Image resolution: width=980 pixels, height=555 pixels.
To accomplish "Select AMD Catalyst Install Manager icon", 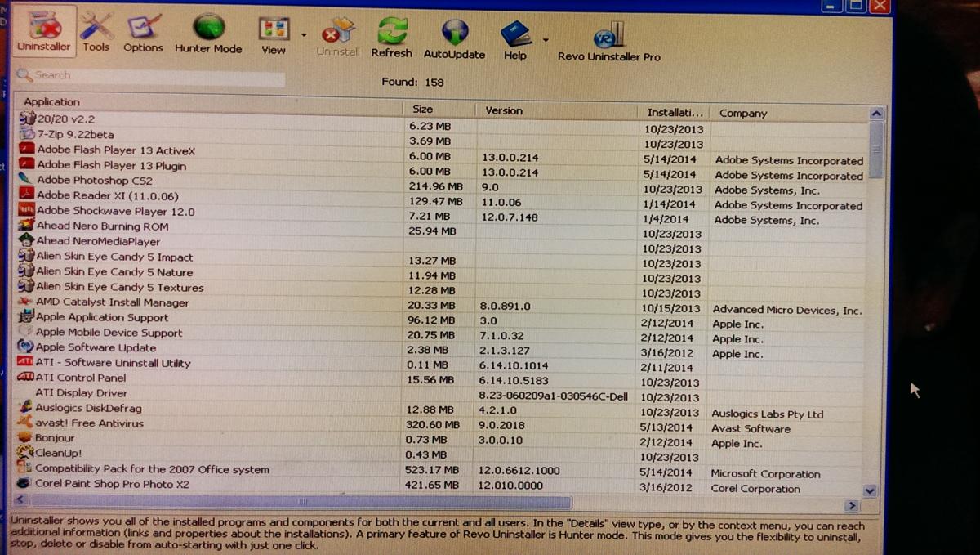I will (x=25, y=302).
